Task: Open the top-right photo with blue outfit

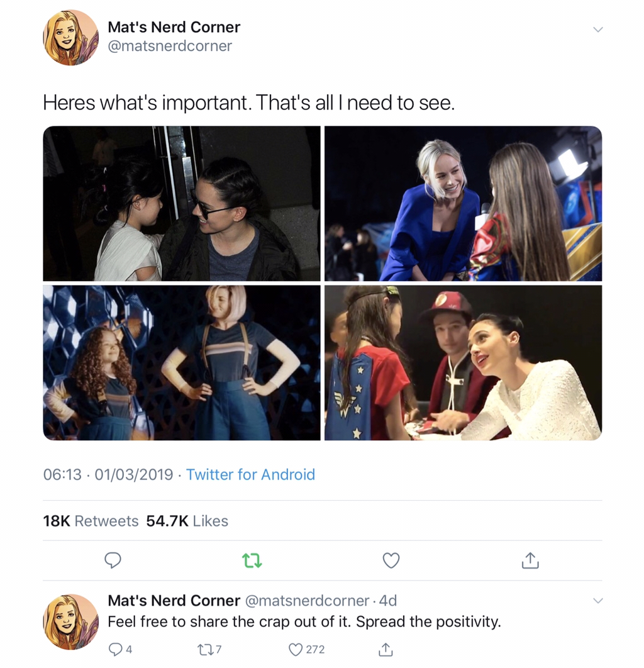Action: pyautogui.click(x=464, y=203)
